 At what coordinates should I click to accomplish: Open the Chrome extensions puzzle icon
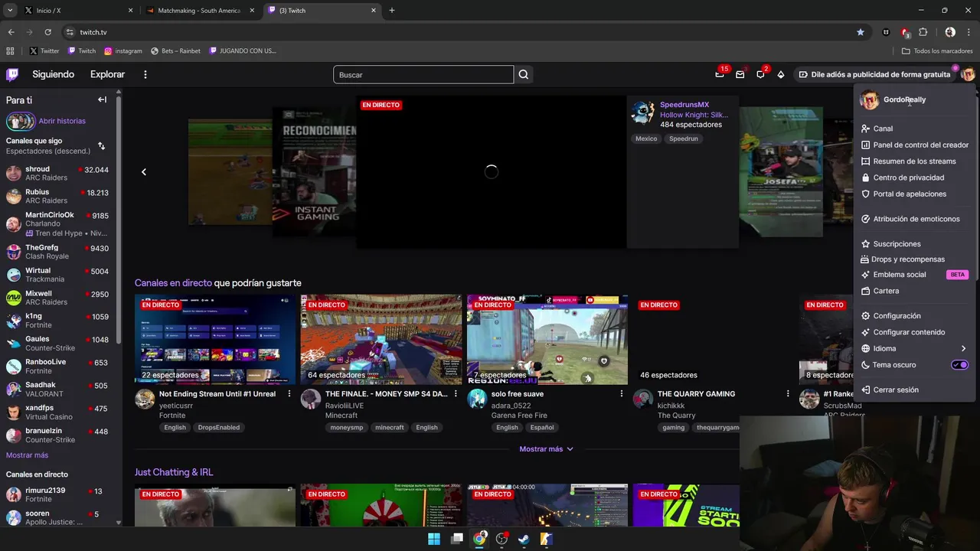[923, 32]
